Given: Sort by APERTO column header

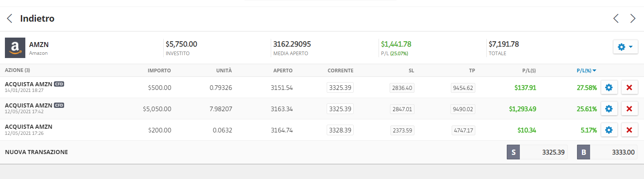Looking at the screenshot, I should 283,71.
